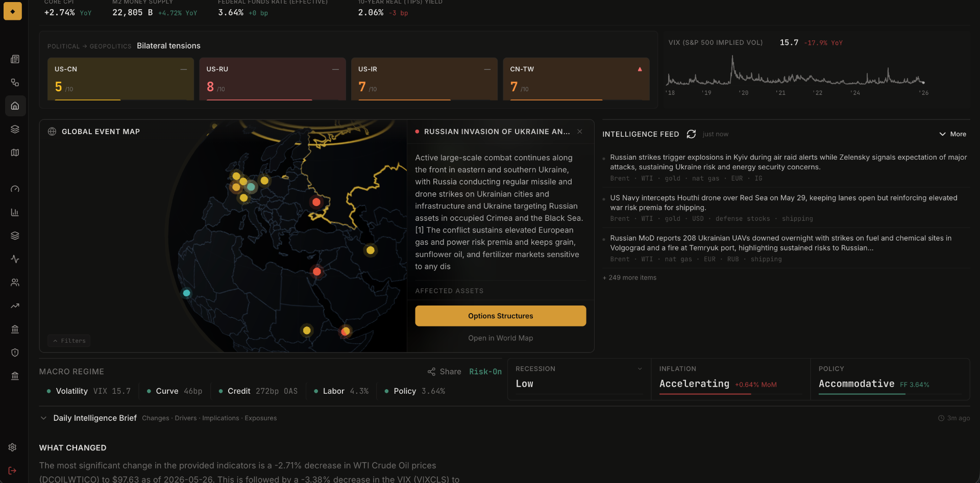
Task: Click the Volatility VIX 15.7 indicator
Action: [x=89, y=391]
